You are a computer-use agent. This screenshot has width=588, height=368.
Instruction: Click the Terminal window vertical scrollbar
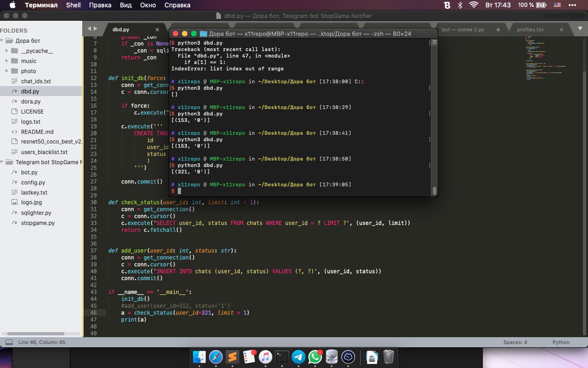[434, 190]
